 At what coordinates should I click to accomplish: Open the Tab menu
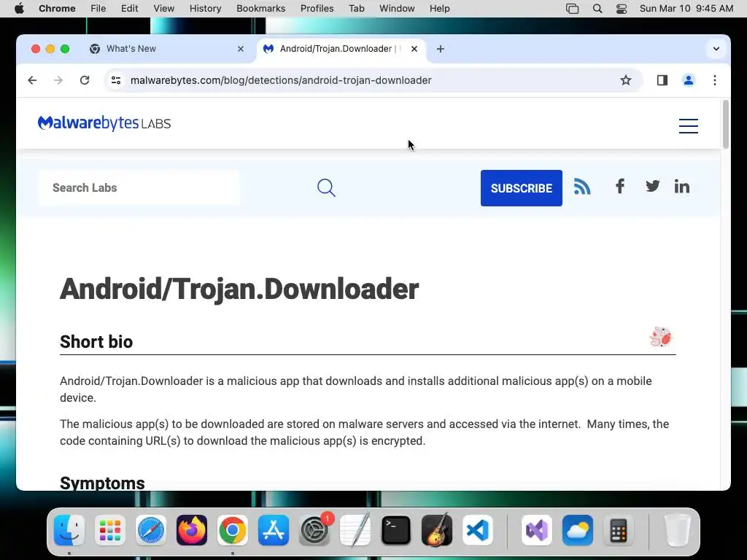tap(356, 9)
